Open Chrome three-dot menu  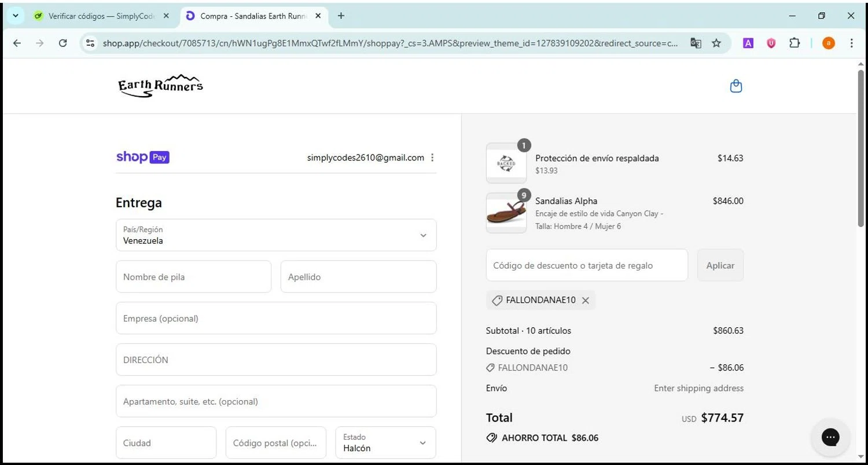tap(851, 43)
